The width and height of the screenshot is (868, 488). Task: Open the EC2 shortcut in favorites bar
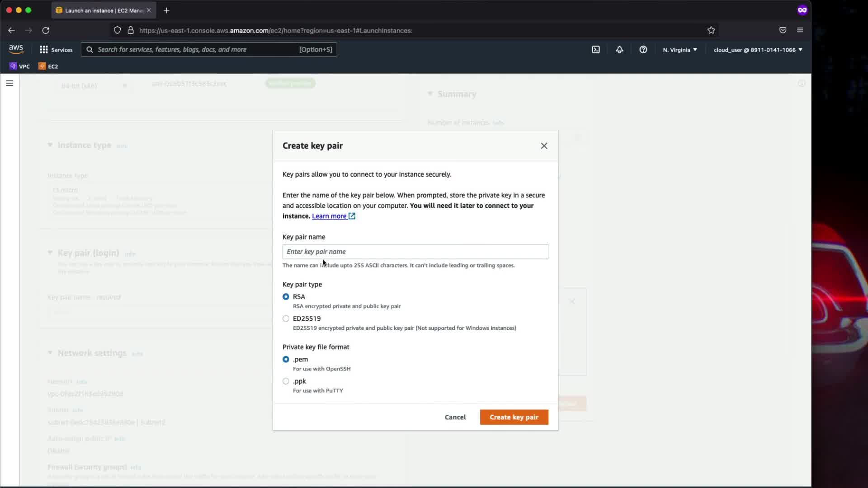(48, 66)
